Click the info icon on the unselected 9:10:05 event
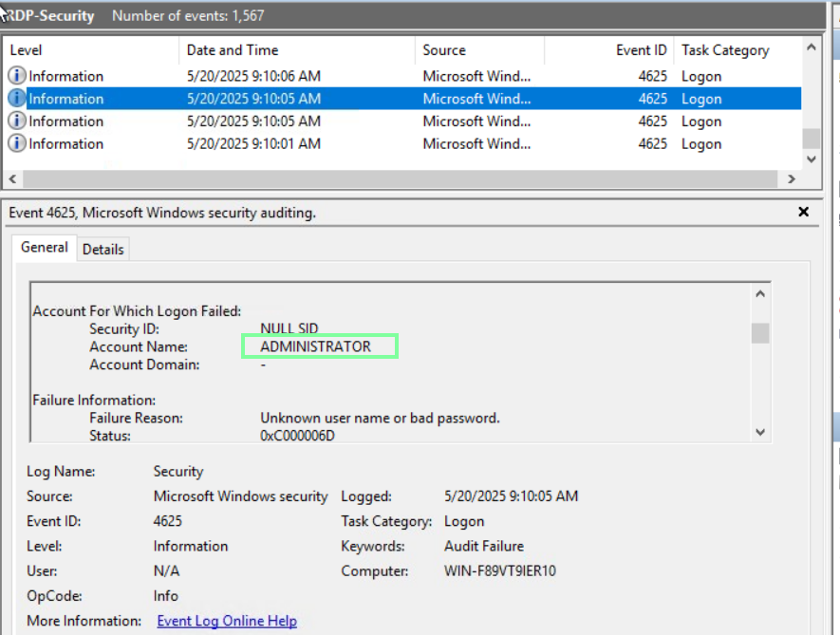 17,121
